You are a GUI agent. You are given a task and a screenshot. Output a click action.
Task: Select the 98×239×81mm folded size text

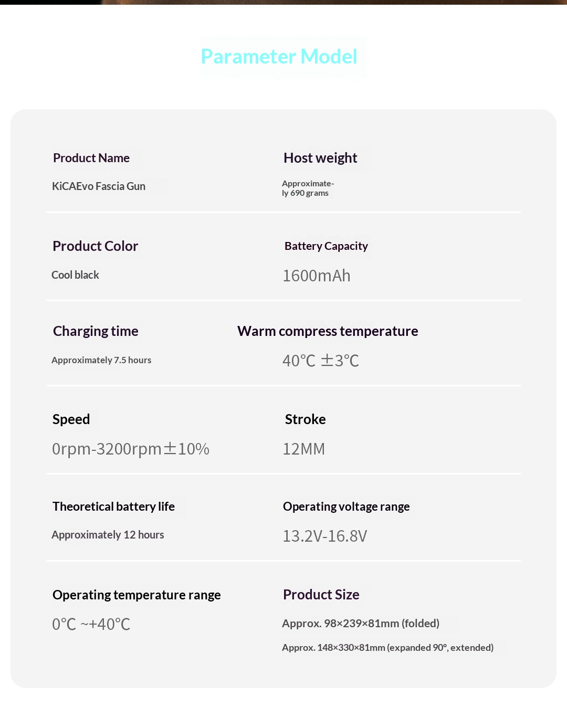361,624
